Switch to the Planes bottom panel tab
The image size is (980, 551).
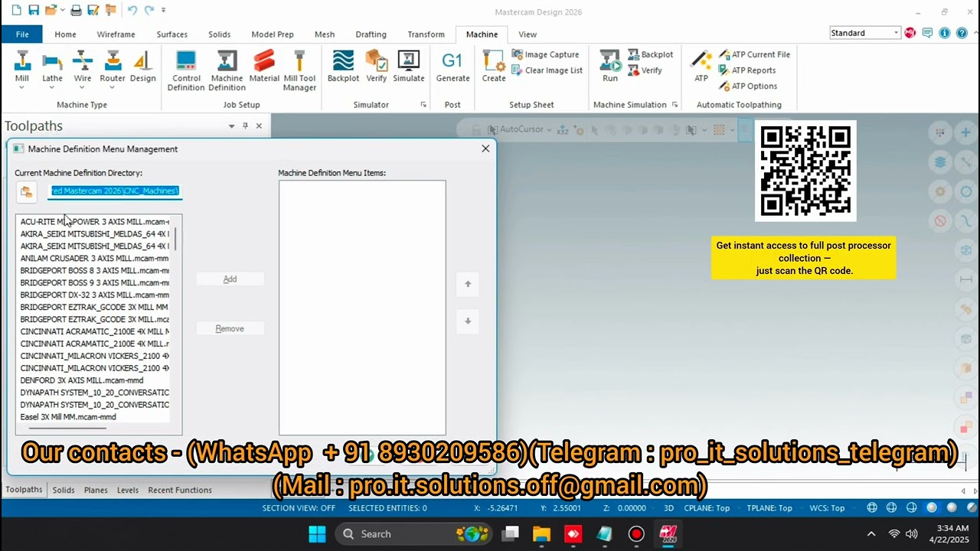[96, 490]
